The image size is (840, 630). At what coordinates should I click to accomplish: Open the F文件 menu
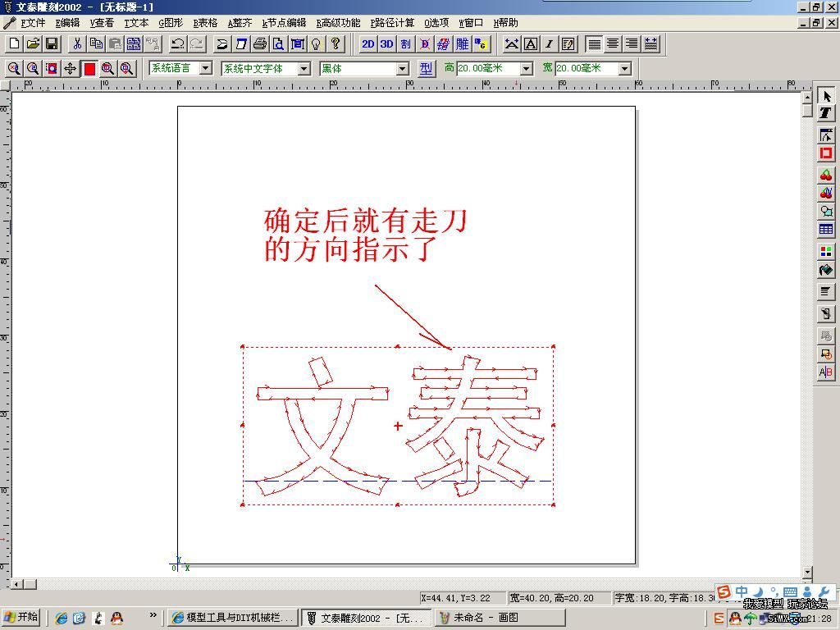[33, 23]
